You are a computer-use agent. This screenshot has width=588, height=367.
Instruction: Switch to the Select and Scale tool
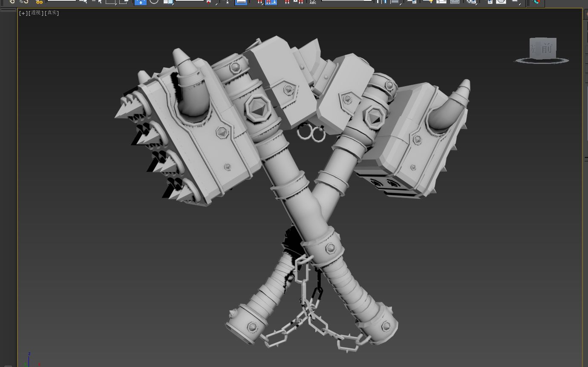pos(168,2)
